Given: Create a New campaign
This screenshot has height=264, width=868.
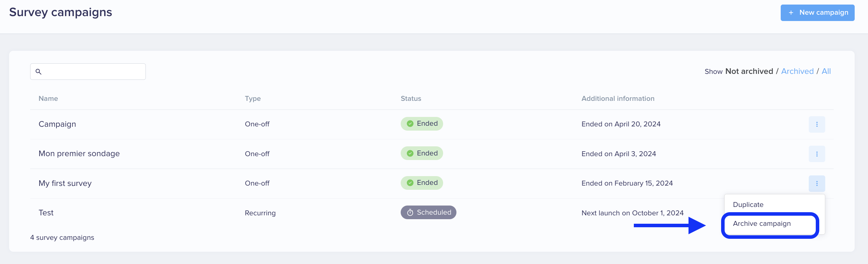Looking at the screenshot, I should (x=818, y=13).
